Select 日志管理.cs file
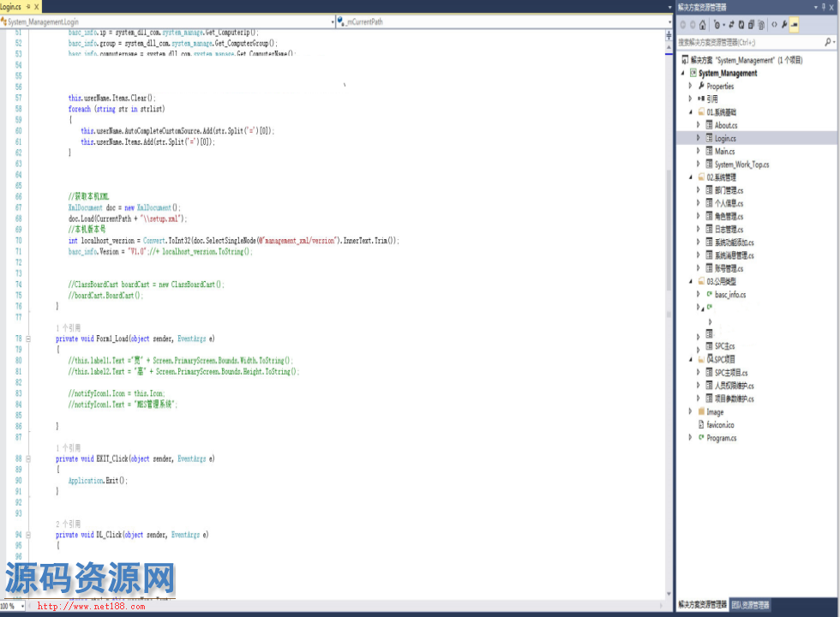 pyautogui.click(x=729, y=230)
